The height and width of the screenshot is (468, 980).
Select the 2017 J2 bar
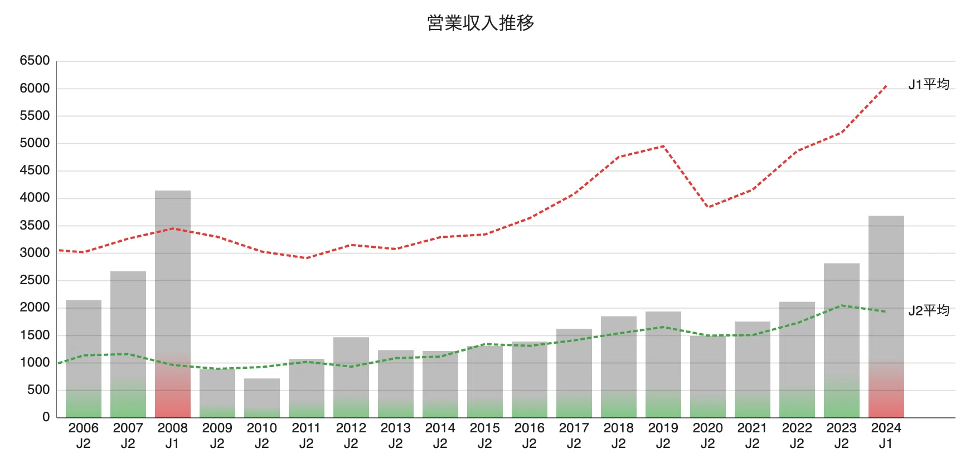574,373
